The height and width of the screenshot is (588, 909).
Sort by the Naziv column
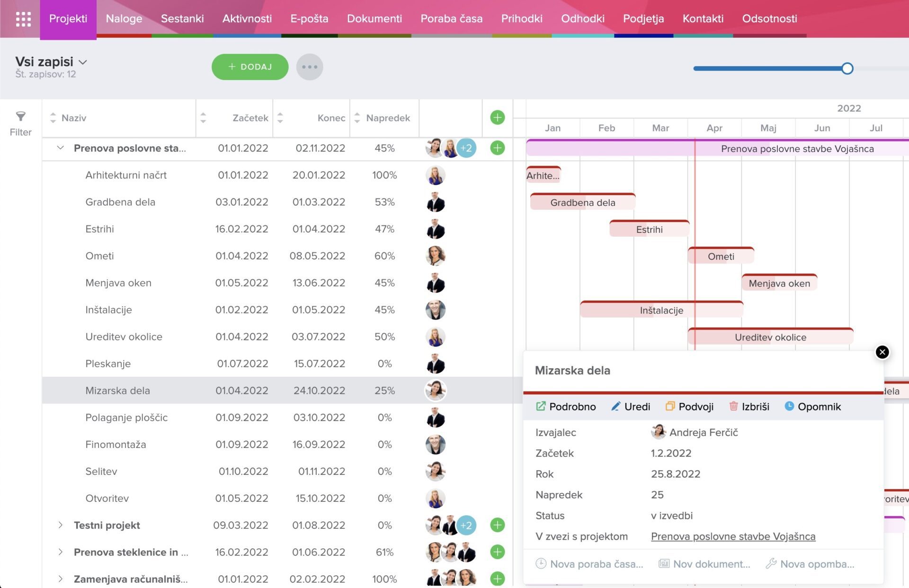click(53, 118)
